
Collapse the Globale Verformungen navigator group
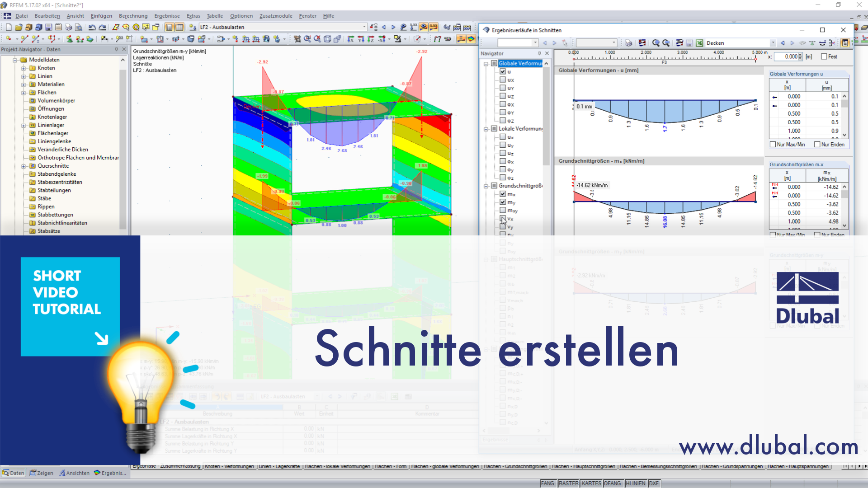coord(486,64)
